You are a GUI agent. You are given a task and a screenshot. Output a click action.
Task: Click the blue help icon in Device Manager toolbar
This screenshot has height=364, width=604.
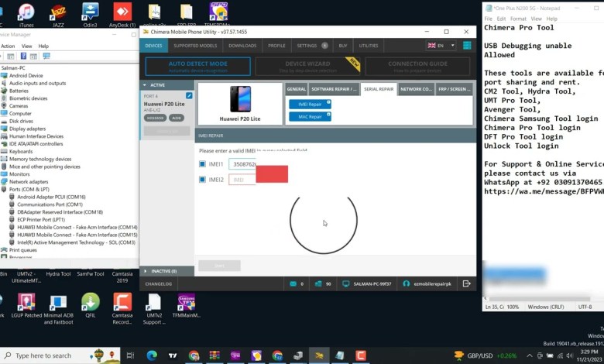pos(23,57)
